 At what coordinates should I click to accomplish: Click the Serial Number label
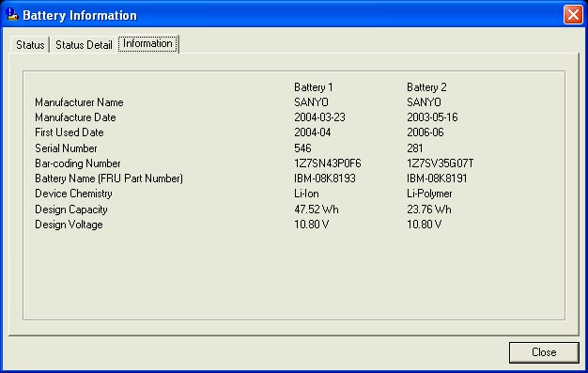[x=66, y=148]
